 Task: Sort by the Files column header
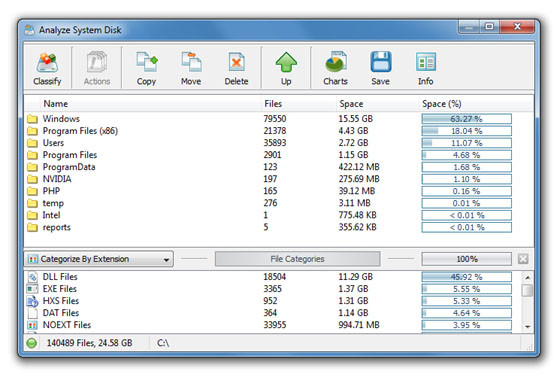click(x=273, y=104)
